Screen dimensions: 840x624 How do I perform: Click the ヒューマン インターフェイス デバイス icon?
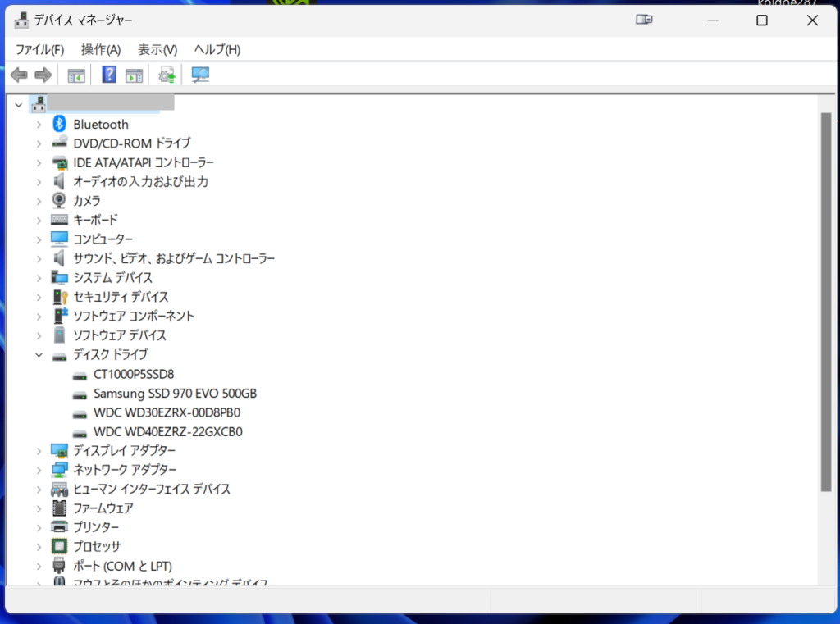click(x=59, y=489)
